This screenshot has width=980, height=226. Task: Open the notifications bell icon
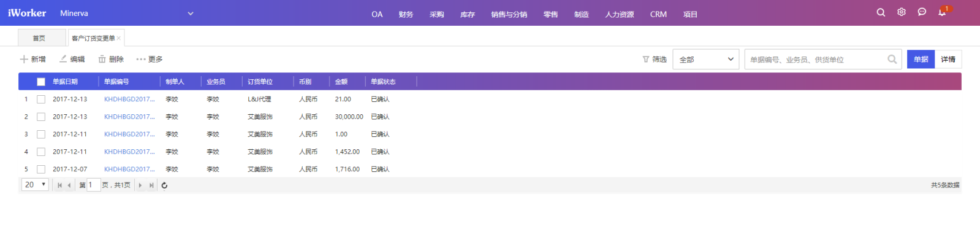[x=942, y=12]
